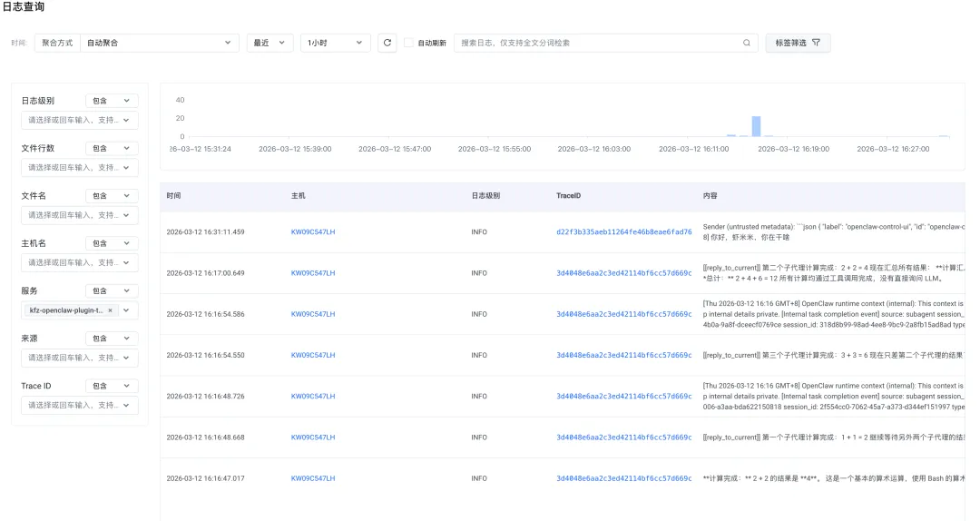
Task: Click the tallest histogram bar near 16:16
Action: click(756, 126)
